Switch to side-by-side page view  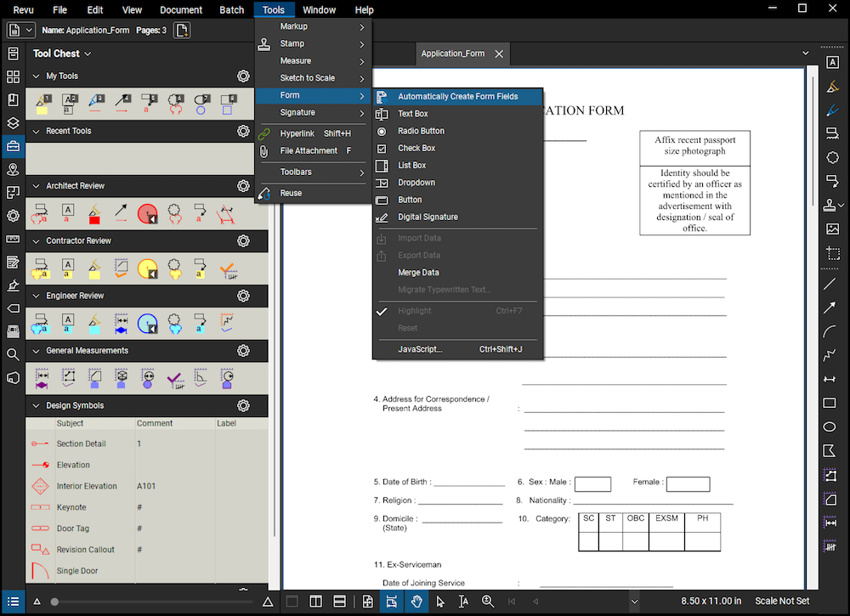tap(316, 601)
